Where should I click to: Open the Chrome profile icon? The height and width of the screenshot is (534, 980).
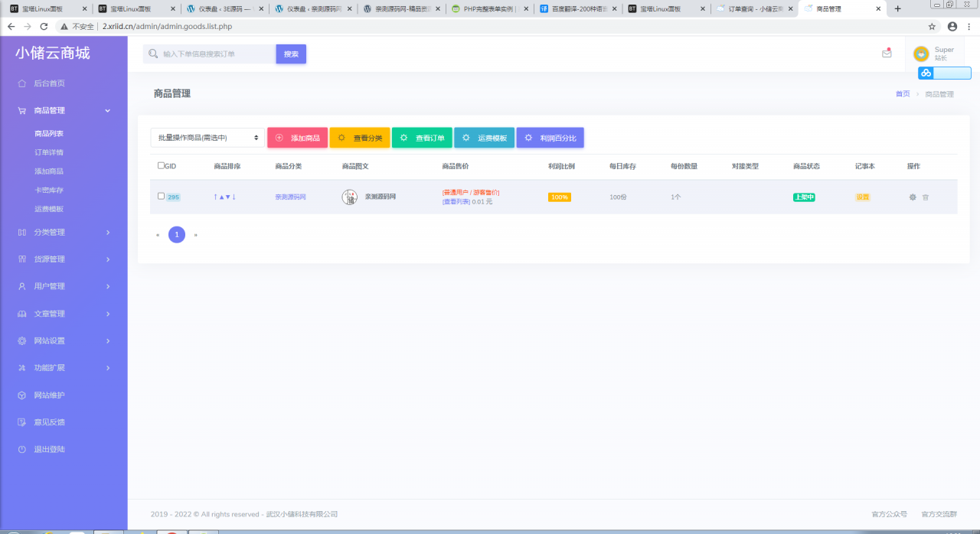coord(952,26)
